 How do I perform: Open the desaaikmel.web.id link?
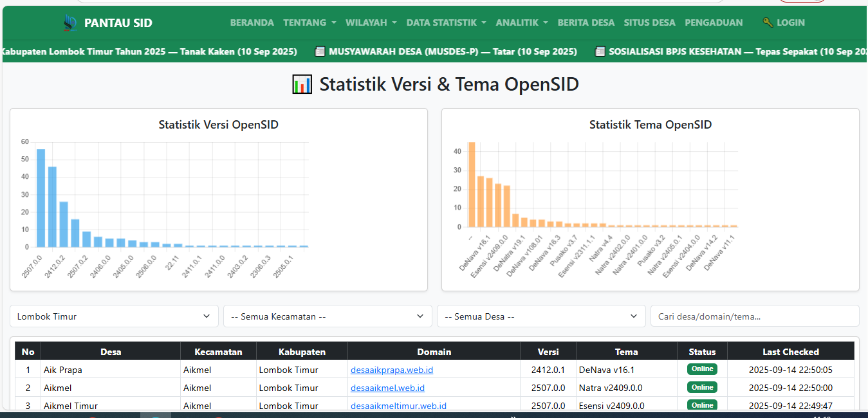click(x=387, y=388)
